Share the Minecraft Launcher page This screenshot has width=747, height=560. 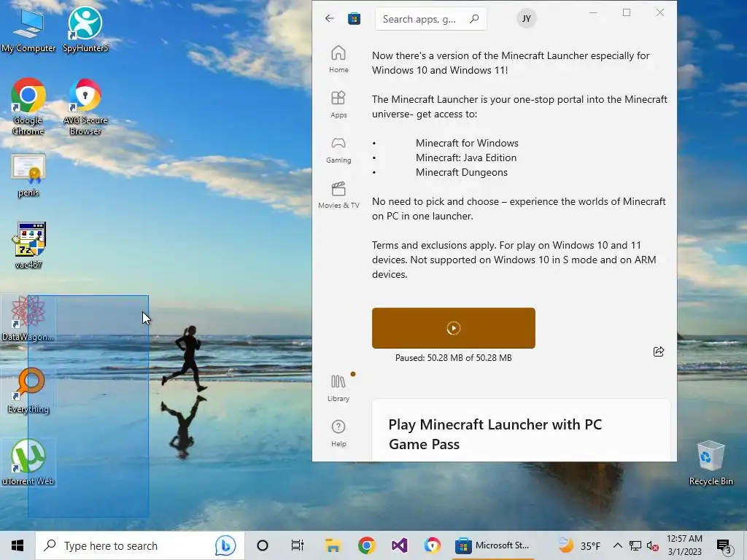(x=659, y=351)
